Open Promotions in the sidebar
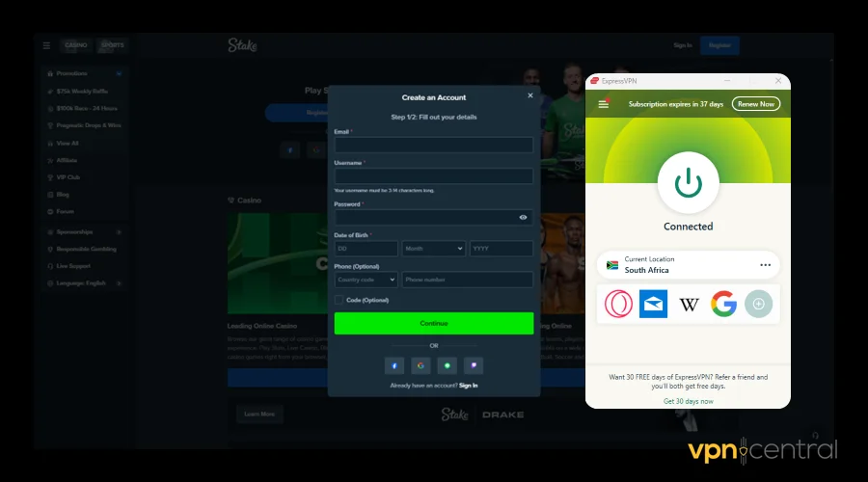The image size is (868, 482). tap(72, 73)
